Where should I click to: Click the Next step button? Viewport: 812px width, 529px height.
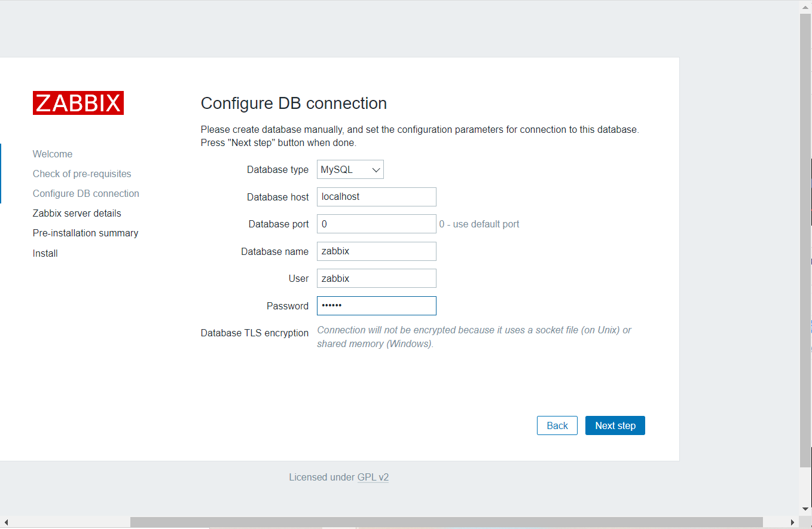[x=615, y=425]
